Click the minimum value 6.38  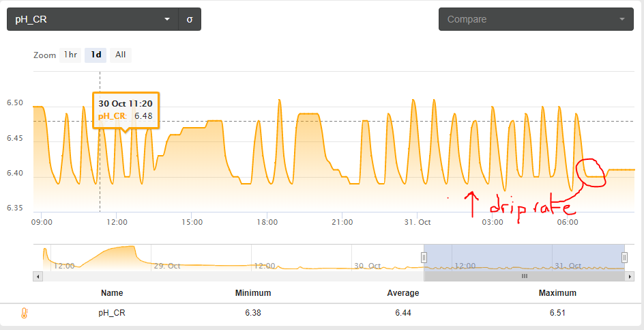tap(253, 313)
